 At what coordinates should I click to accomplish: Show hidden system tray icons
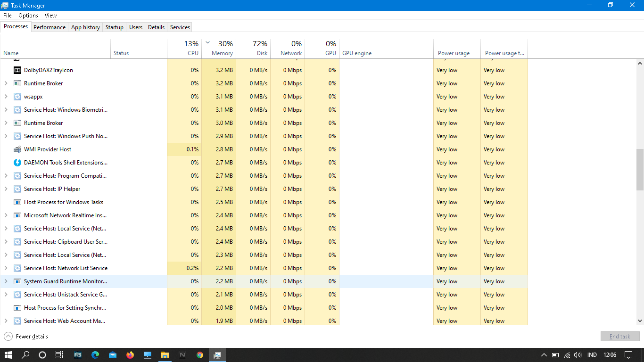pyautogui.click(x=544, y=355)
